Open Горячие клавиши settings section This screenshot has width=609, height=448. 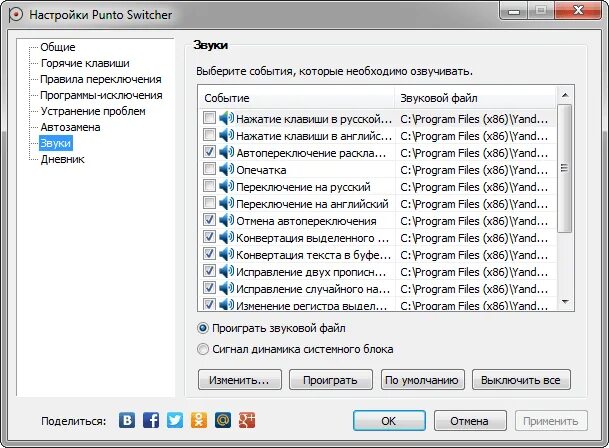[85, 63]
